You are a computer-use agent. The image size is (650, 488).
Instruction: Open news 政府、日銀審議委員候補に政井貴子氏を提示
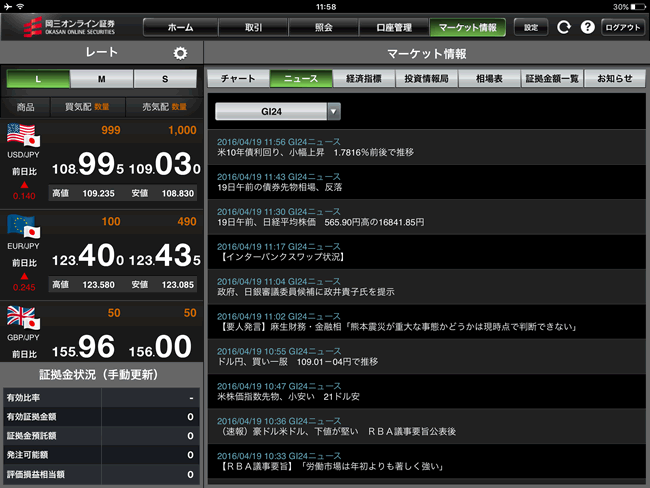[x=427, y=287]
